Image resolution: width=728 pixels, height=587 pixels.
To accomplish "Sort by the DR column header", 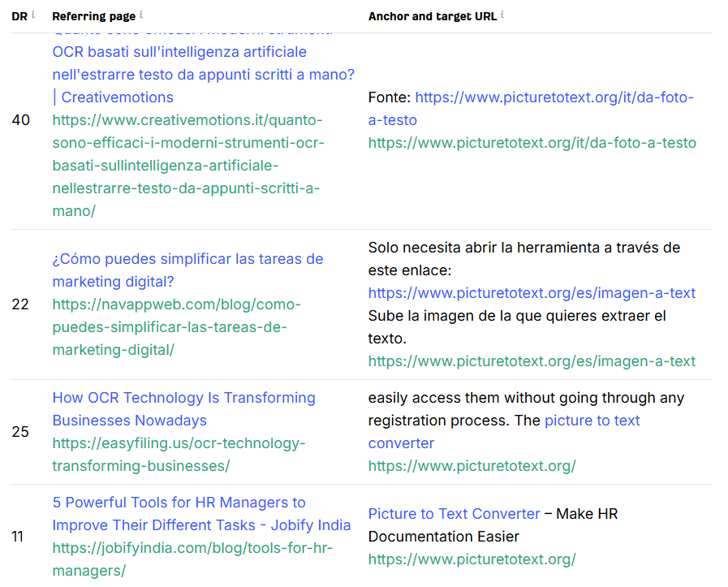I will (x=19, y=16).
